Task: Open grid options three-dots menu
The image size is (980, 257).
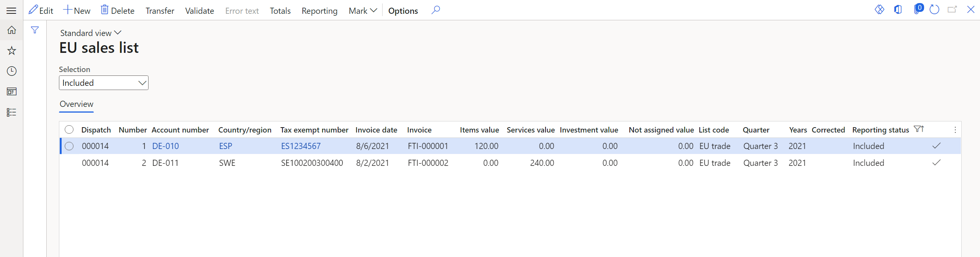Action: pos(955,130)
